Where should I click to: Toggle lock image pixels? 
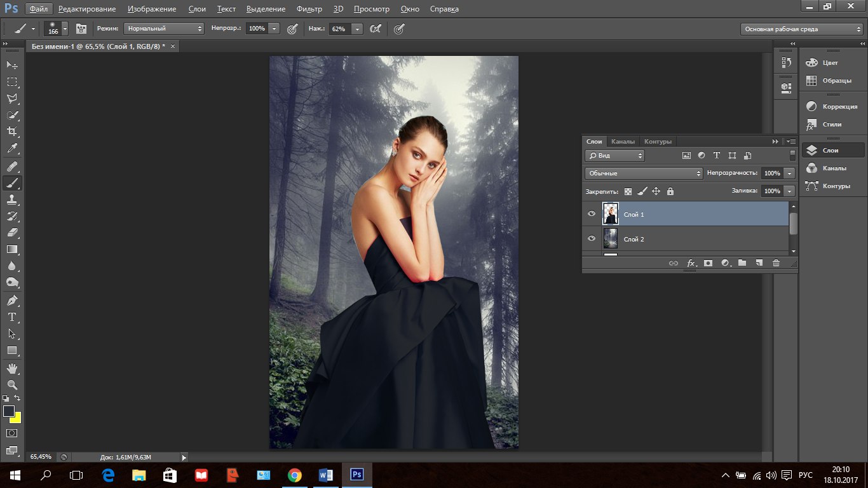[x=642, y=191]
